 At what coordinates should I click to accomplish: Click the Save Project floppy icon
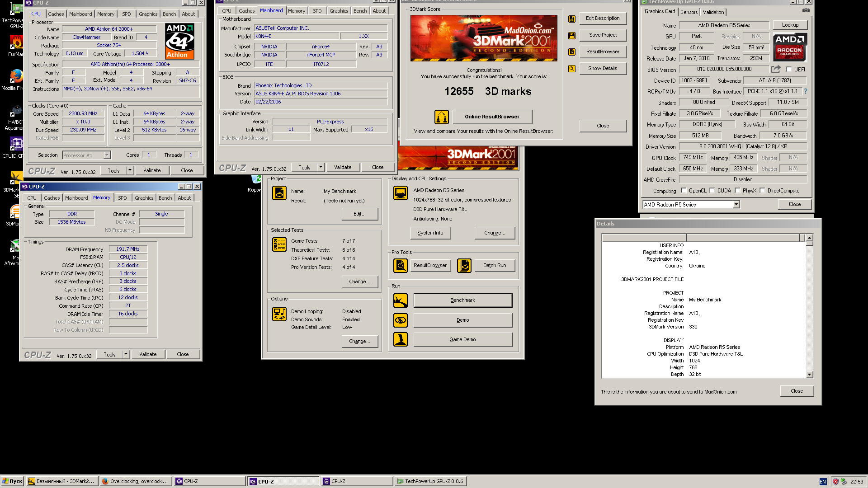(572, 35)
